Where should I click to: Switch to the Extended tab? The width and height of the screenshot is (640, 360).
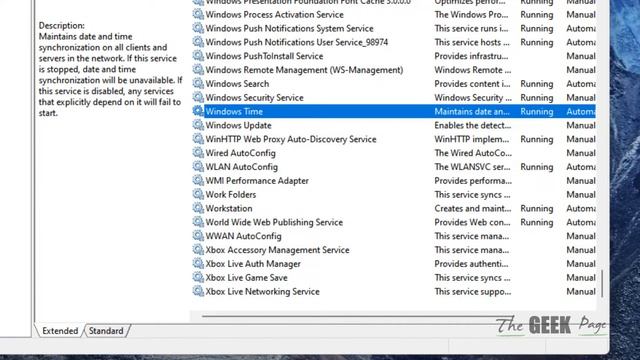pos(60,331)
